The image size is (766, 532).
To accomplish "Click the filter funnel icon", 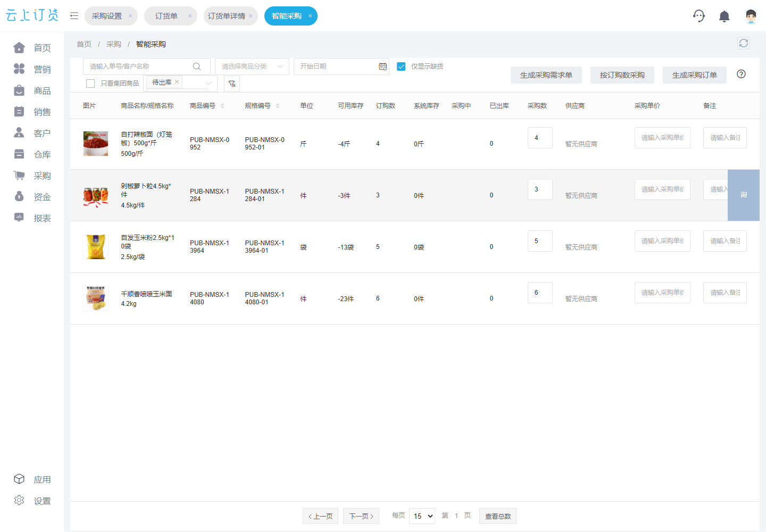I will point(232,84).
